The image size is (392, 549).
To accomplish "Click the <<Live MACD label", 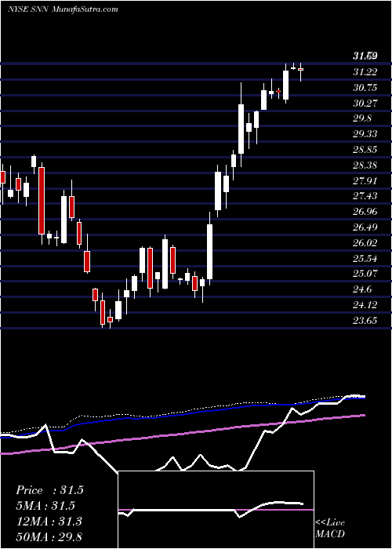I will pos(330,529).
